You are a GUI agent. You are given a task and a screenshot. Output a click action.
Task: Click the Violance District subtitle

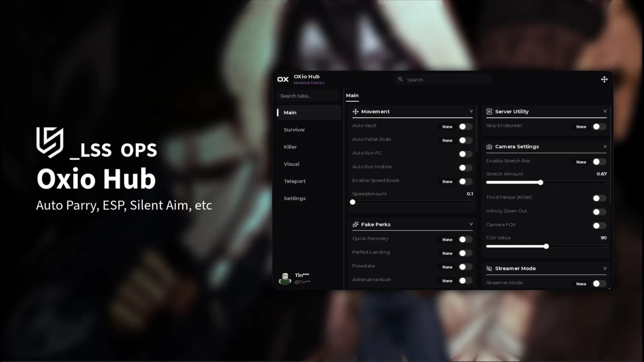[x=309, y=83]
